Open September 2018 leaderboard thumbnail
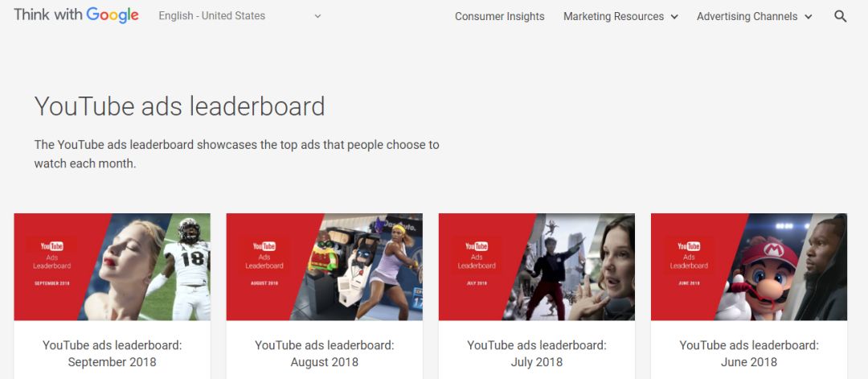868x379 pixels. (112, 267)
